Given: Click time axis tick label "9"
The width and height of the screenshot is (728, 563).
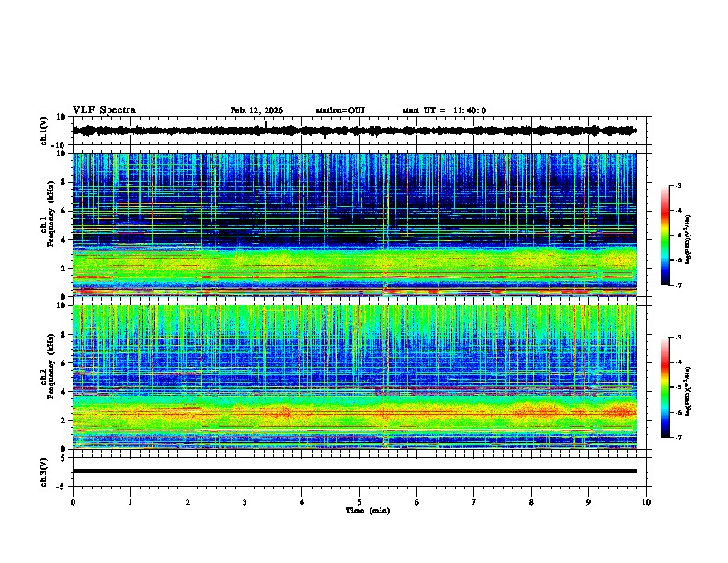Looking at the screenshot, I should 588,502.
